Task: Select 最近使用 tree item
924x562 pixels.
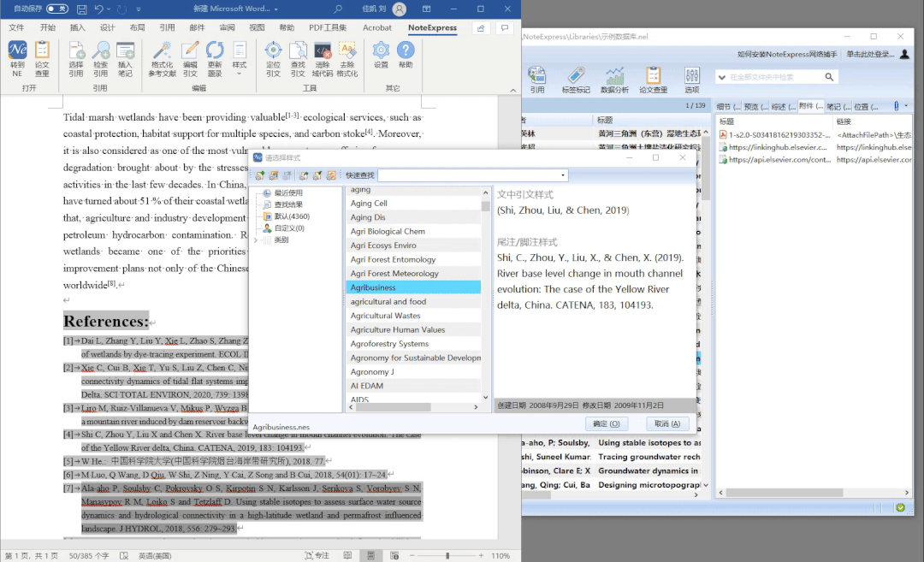Action: tap(288, 192)
